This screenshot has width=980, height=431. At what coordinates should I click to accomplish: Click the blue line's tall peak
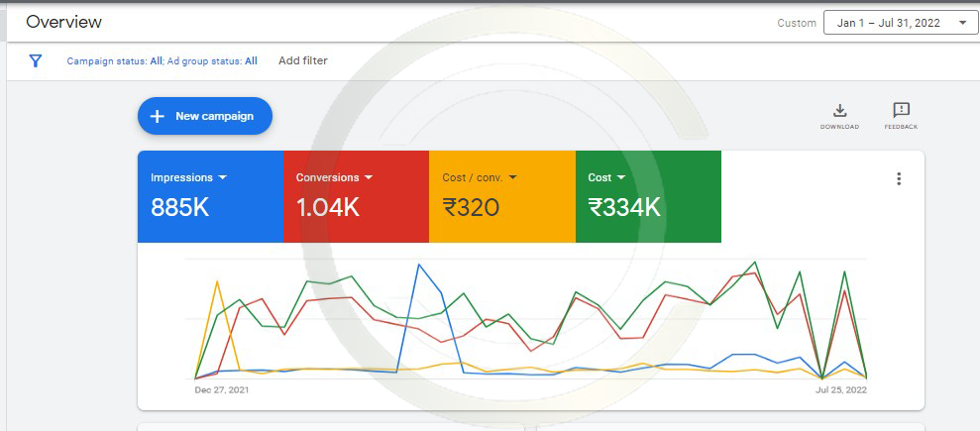419,265
